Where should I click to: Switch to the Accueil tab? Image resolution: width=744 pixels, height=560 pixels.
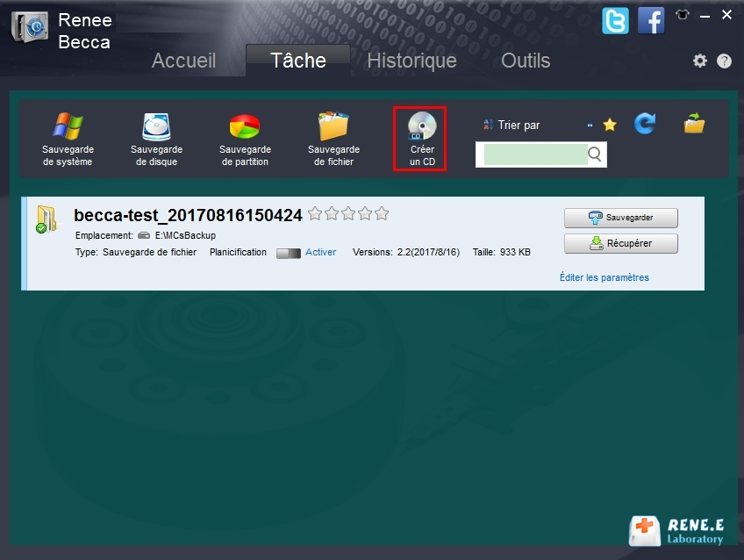(183, 61)
